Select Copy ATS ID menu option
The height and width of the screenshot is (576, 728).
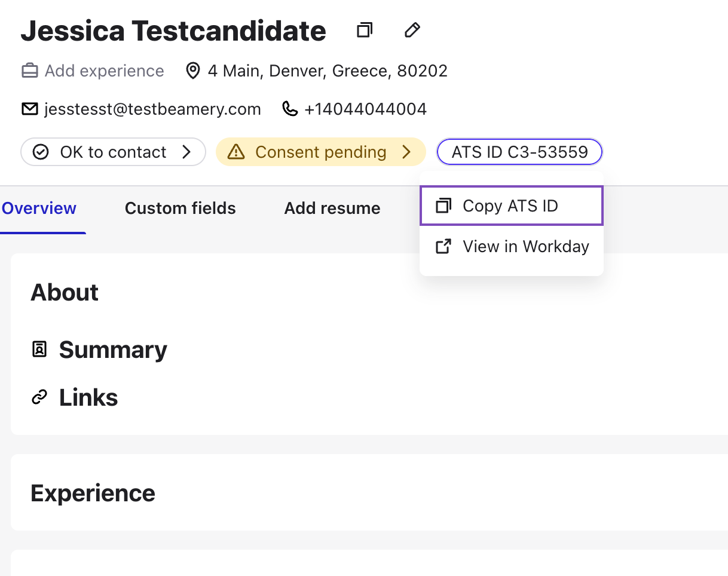click(511, 206)
